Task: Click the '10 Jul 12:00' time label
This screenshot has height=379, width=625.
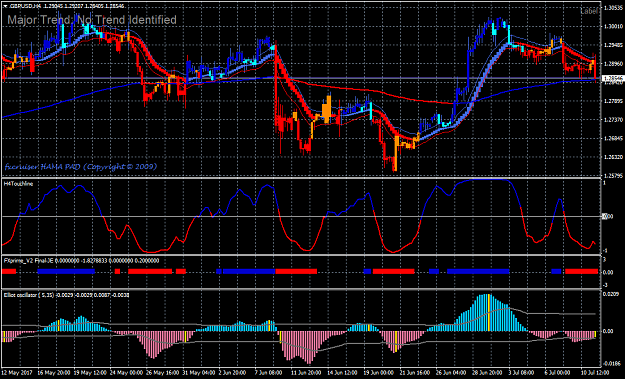Action: point(594,373)
